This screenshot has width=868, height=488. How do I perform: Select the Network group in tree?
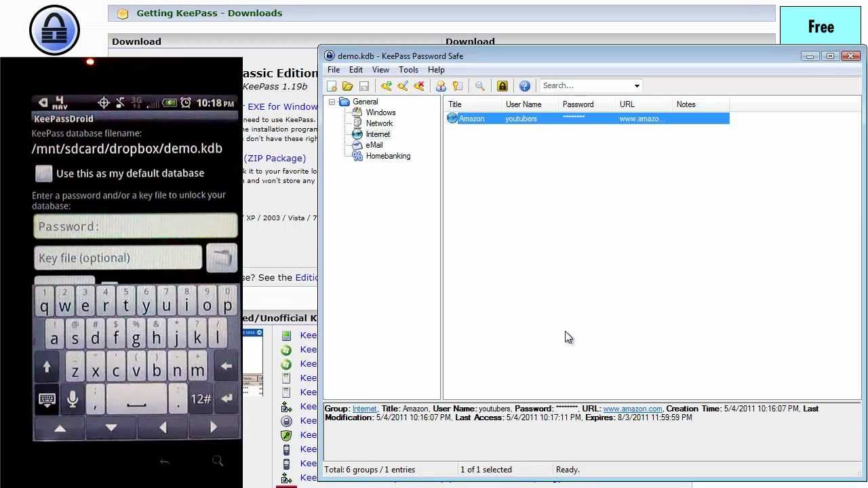coord(379,123)
